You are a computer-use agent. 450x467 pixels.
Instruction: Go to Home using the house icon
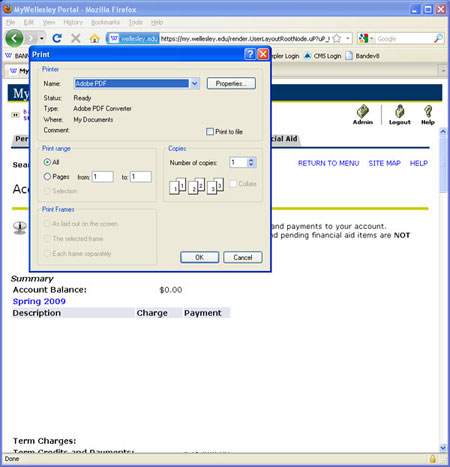pos(95,38)
